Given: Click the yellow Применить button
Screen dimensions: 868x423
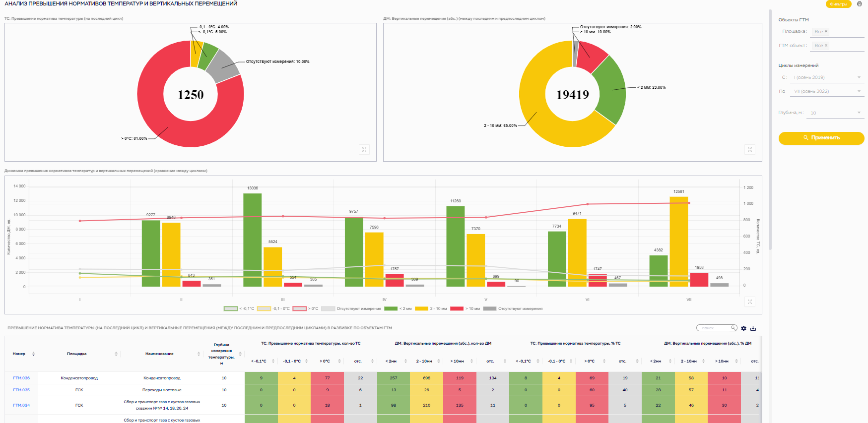Looking at the screenshot, I should 821,138.
